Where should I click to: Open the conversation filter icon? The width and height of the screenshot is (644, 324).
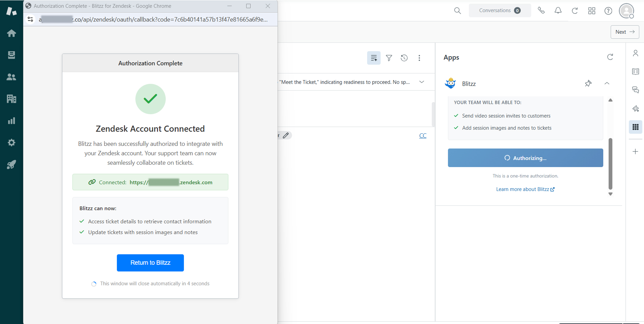(389, 58)
